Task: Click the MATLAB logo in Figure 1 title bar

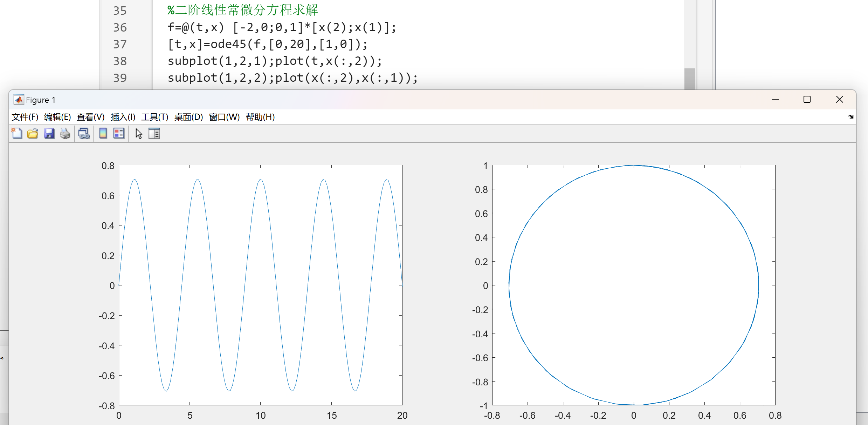Action: 19,100
